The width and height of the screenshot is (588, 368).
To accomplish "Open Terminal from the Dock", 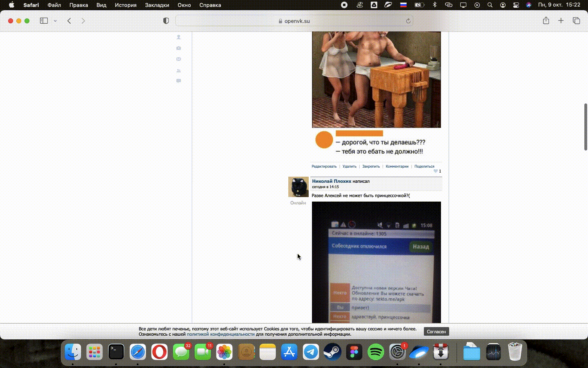I will (x=116, y=352).
